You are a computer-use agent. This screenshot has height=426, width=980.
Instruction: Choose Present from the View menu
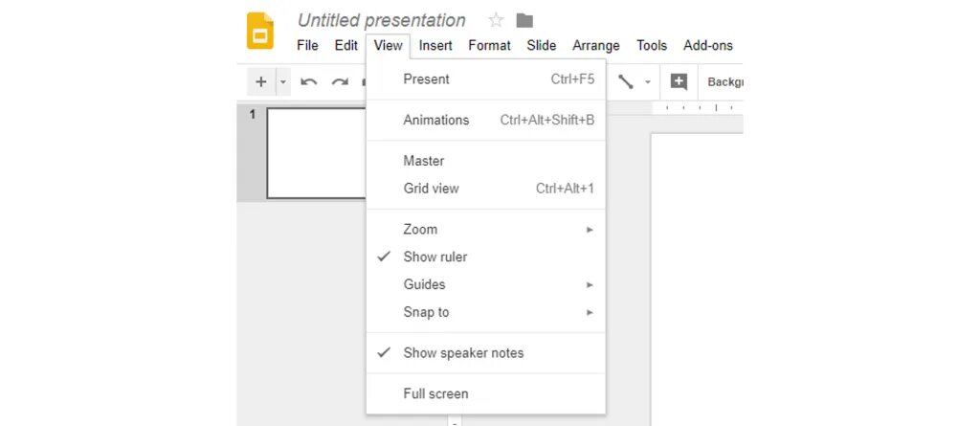pos(427,79)
